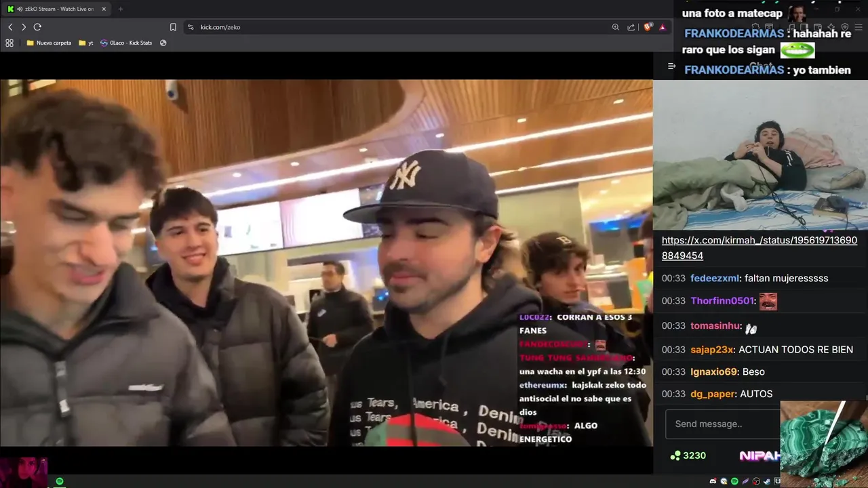Click the malachite picture-in-picture thumbnail
Image resolution: width=868 pixels, height=488 pixels.
point(824,444)
